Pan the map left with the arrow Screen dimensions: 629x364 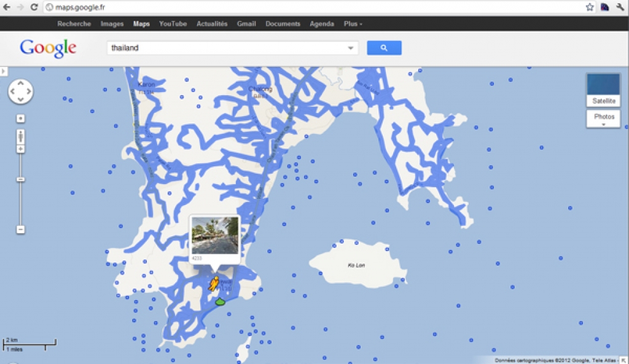click(12, 91)
